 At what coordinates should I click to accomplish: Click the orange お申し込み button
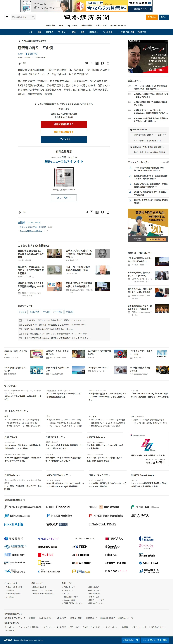(152, 17)
